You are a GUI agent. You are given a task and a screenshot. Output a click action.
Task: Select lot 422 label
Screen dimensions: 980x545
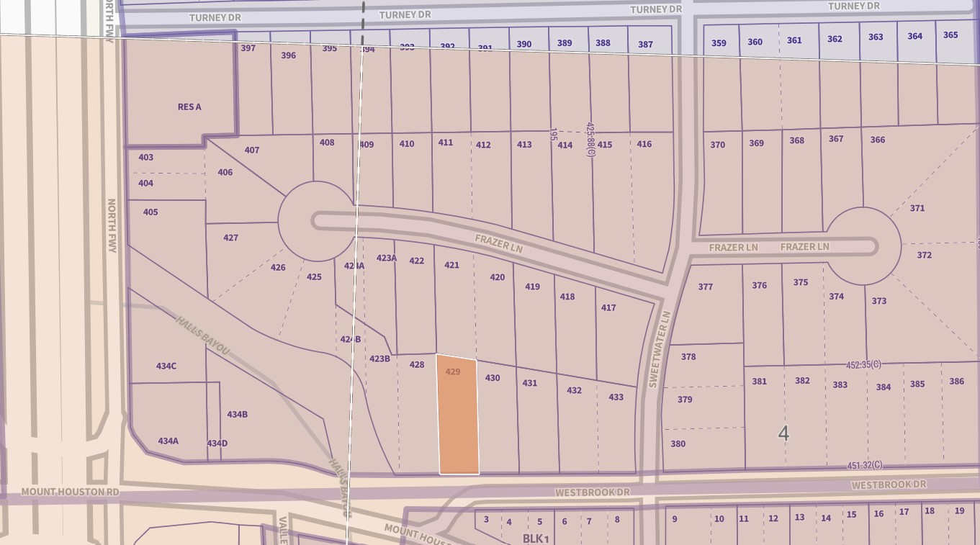[x=417, y=261]
